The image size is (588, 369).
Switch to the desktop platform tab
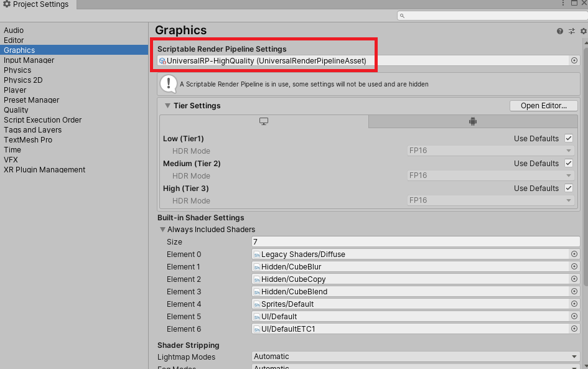tap(264, 121)
